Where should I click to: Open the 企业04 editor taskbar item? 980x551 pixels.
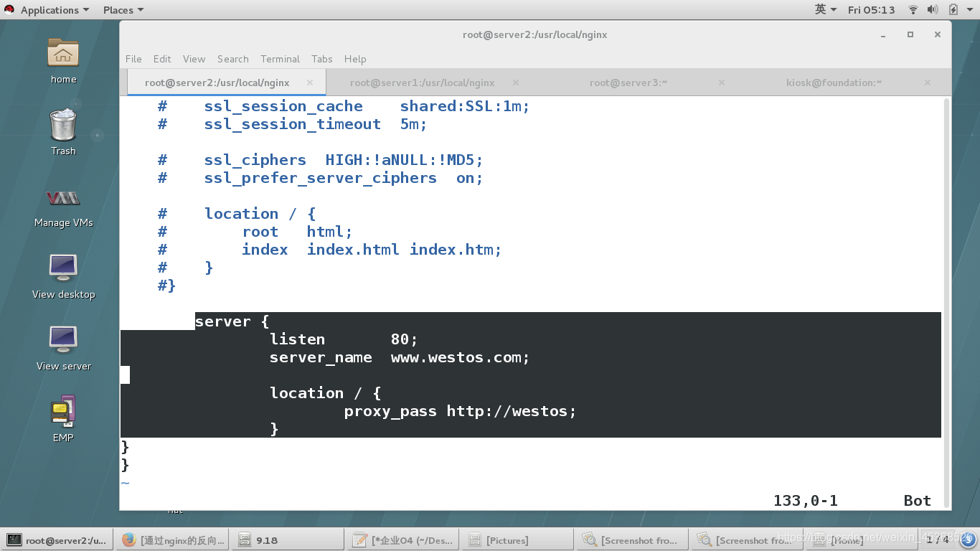click(x=403, y=540)
